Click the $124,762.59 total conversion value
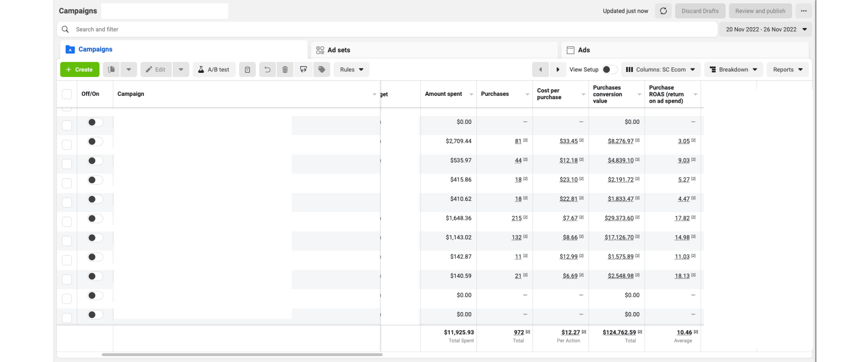868x362 pixels. point(619,332)
